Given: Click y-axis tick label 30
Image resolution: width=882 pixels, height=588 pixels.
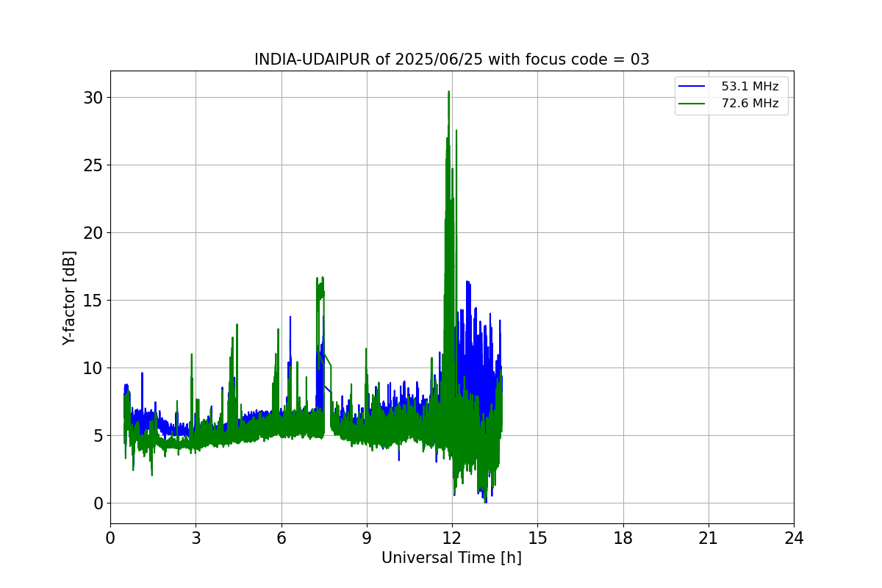Looking at the screenshot, I should click(93, 98).
